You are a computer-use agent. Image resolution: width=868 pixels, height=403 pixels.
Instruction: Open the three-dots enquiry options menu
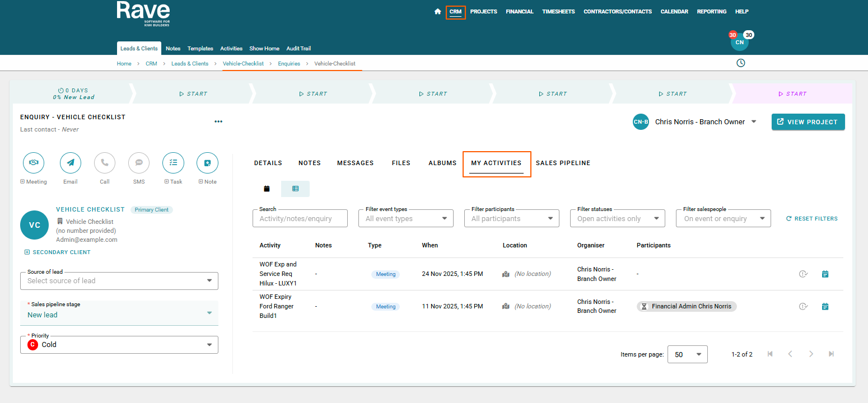coord(218,122)
